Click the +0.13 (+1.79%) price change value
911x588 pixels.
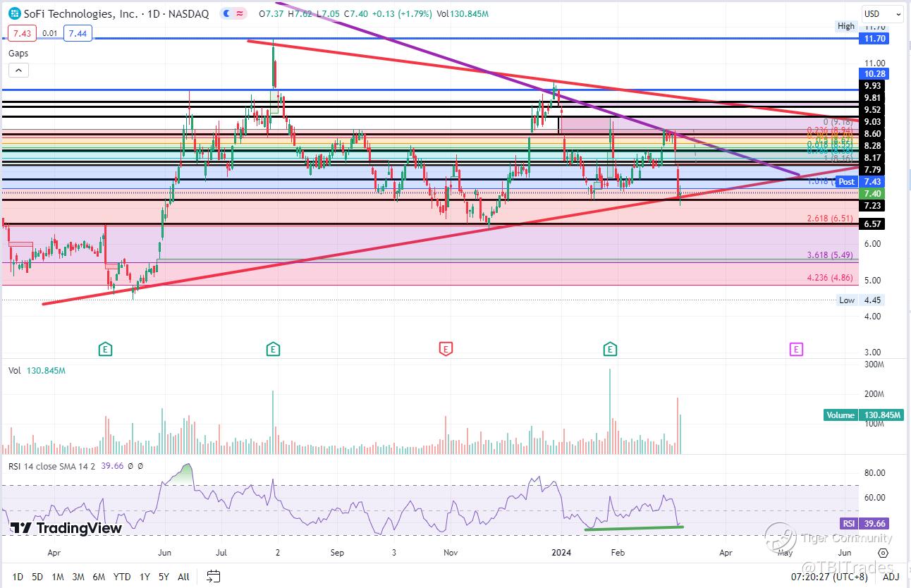coord(402,13)
